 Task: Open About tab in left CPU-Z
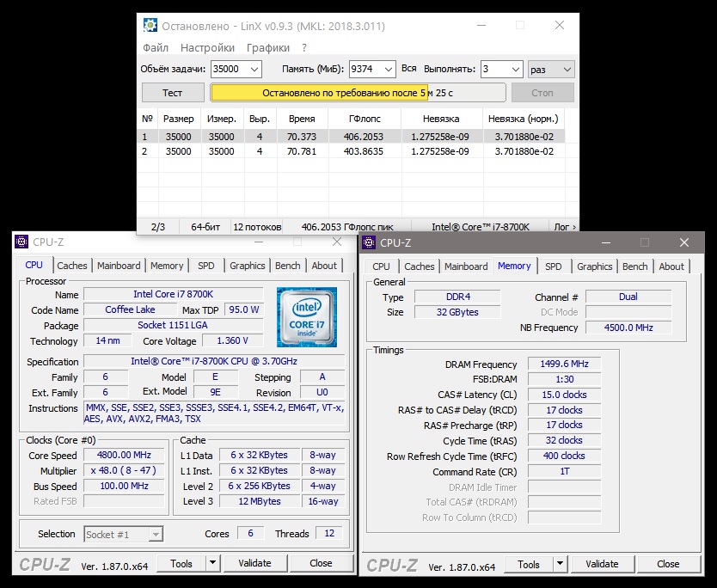coord(324,266)
